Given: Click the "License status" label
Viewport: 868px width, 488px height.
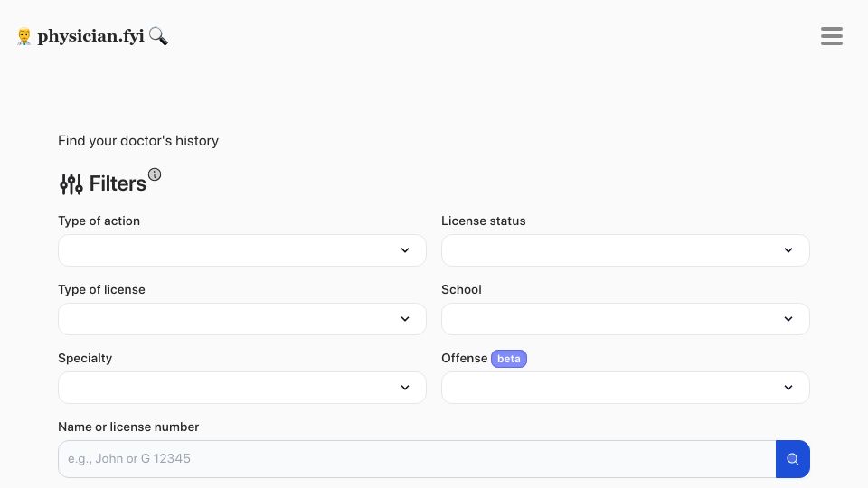Looking at the screenshot, I should [x=483, y=221].
